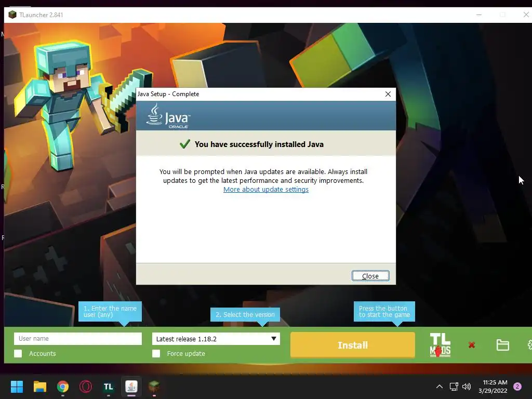Image resolution: width=532 pixels, height=399 pixels.
Task: Open Opera browser from the taskbar
Action: [x=86, y=387]
